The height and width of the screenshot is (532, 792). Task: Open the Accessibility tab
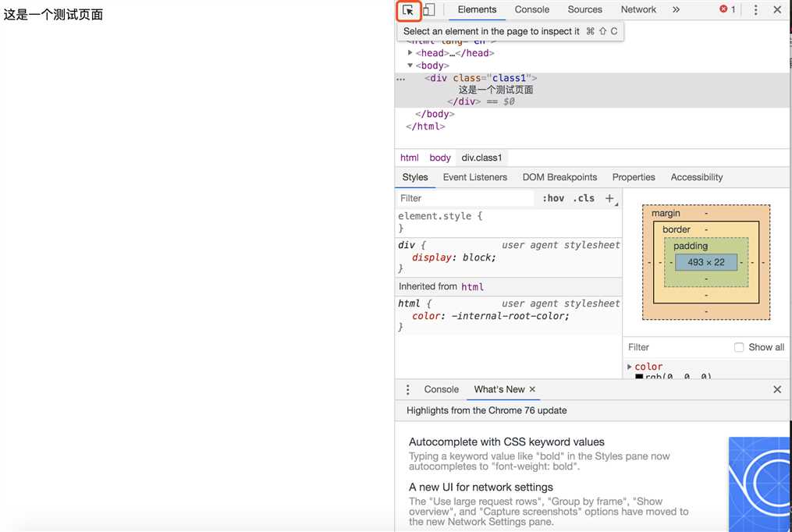click(697, 177)
